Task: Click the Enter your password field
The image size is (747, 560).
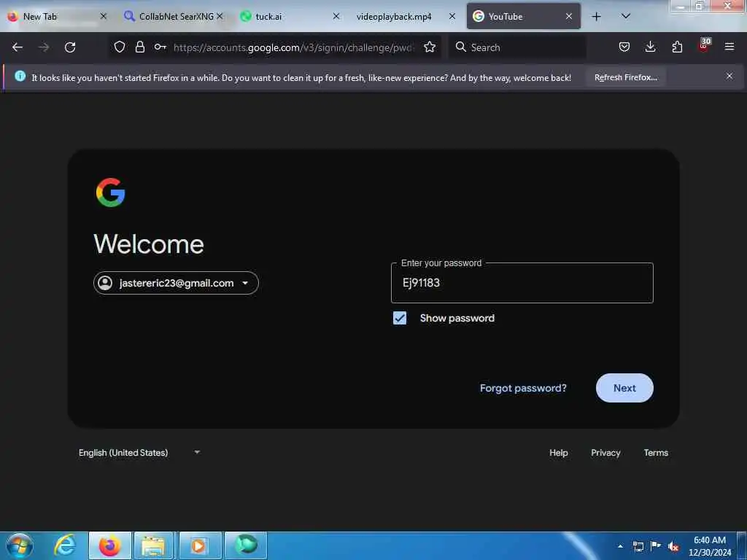Action: point(522,283)
